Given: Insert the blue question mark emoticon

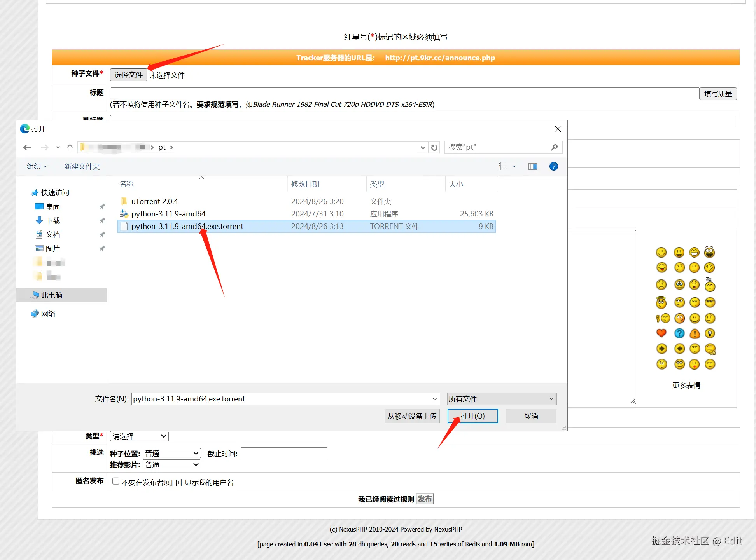Looking at the screenshot, I should click(x=679, y=333).
